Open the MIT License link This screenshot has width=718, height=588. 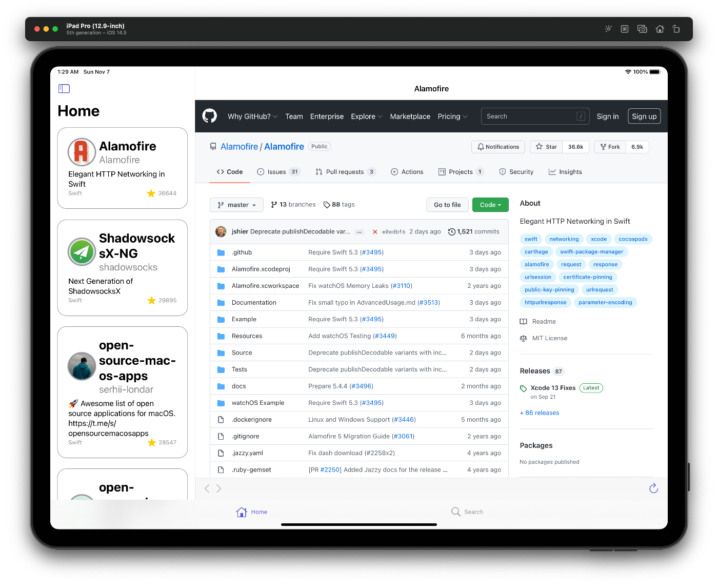pos(544,338)
